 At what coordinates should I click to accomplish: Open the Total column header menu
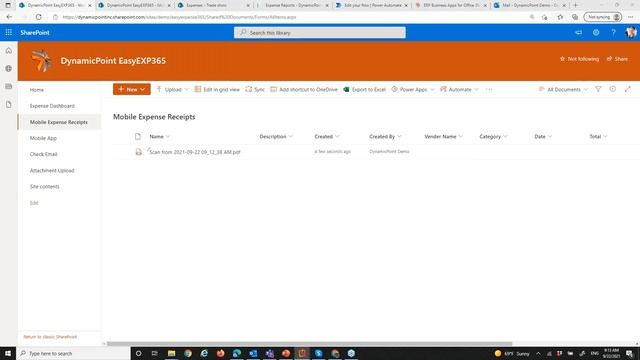598,136
